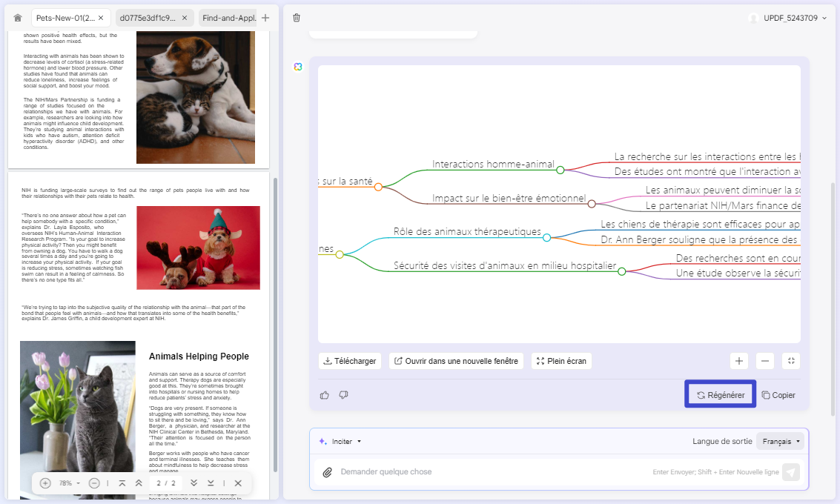Collapse the yellow parent node circle
The width and height of the screenshot is (840, 504).
[339, 254]
